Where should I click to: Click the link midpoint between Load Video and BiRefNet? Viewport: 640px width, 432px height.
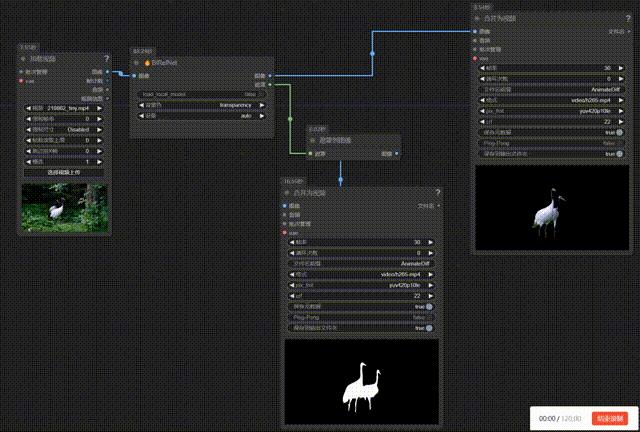[120, 73]
